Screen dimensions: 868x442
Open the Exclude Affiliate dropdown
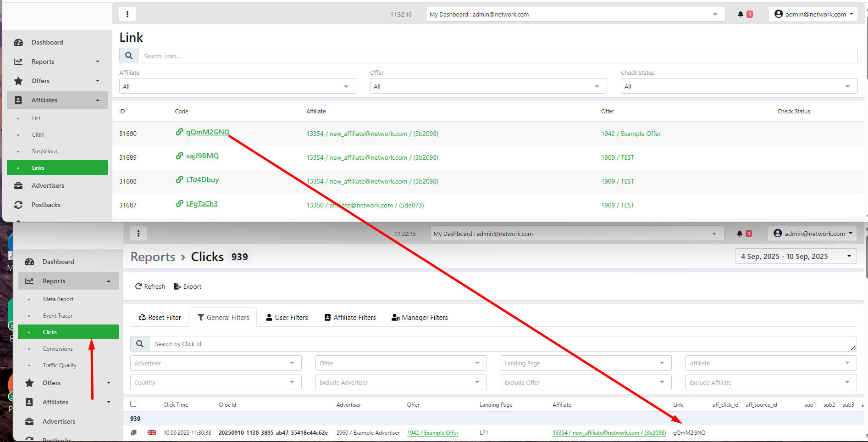coord(770,382)
